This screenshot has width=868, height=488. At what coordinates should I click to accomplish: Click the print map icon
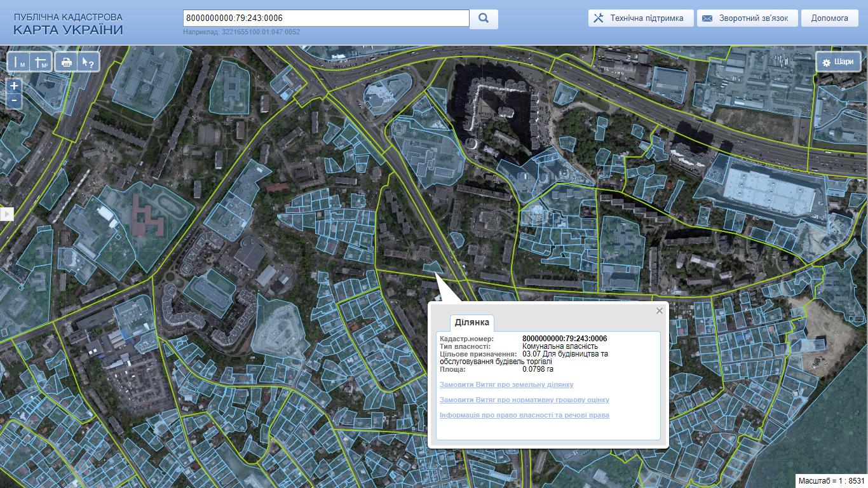(x=66, y=62)
